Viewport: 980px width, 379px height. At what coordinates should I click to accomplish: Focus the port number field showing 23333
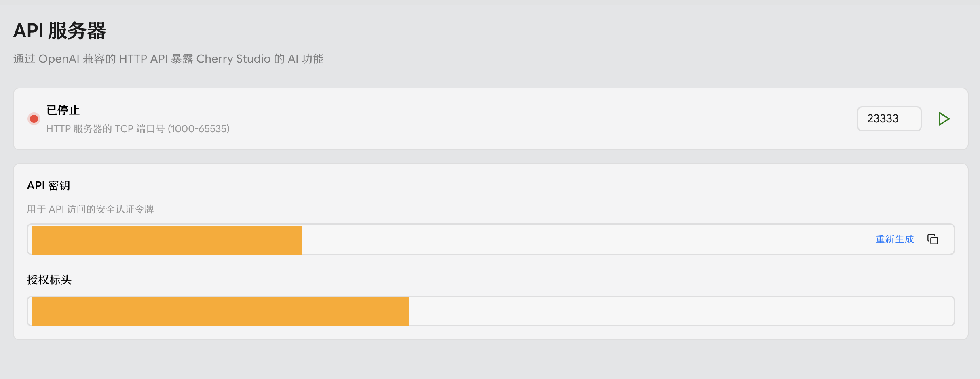[x=889, y=119]
